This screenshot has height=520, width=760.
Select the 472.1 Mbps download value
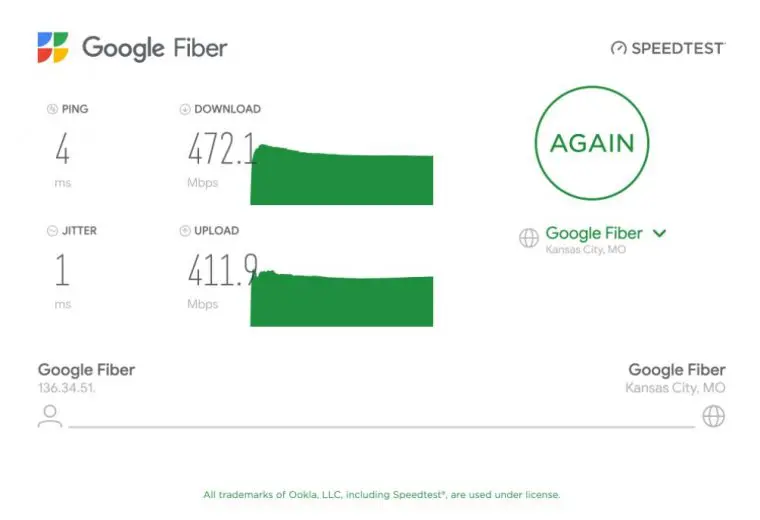pyautogui.click(x=222, y=149)
